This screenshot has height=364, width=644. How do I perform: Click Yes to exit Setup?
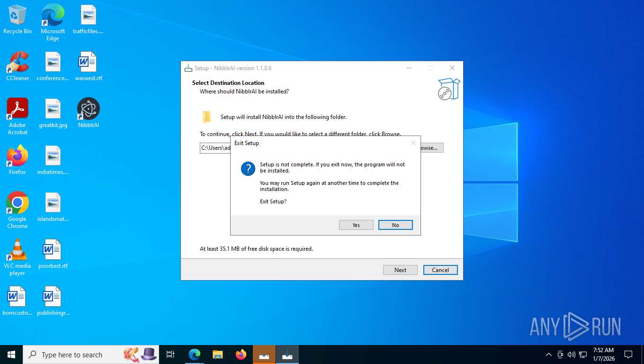356,225
